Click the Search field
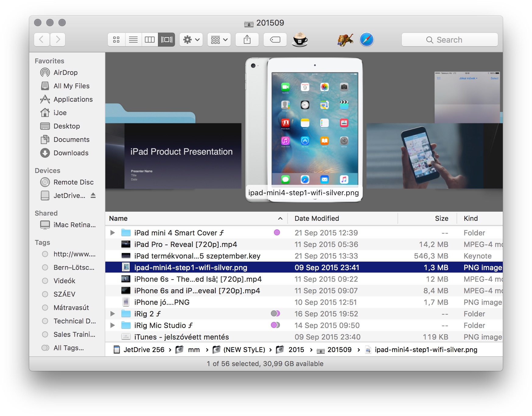532x416 pixels. coord(450,40)
